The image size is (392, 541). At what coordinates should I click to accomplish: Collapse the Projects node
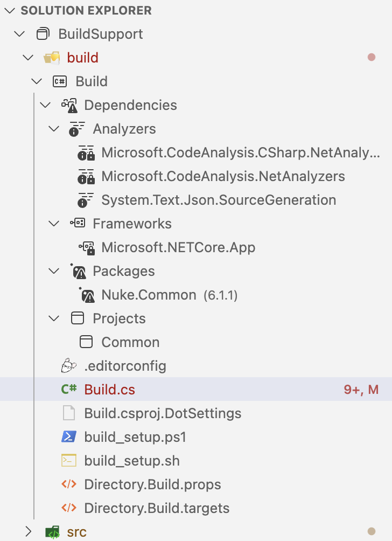(x=53, y=318)
